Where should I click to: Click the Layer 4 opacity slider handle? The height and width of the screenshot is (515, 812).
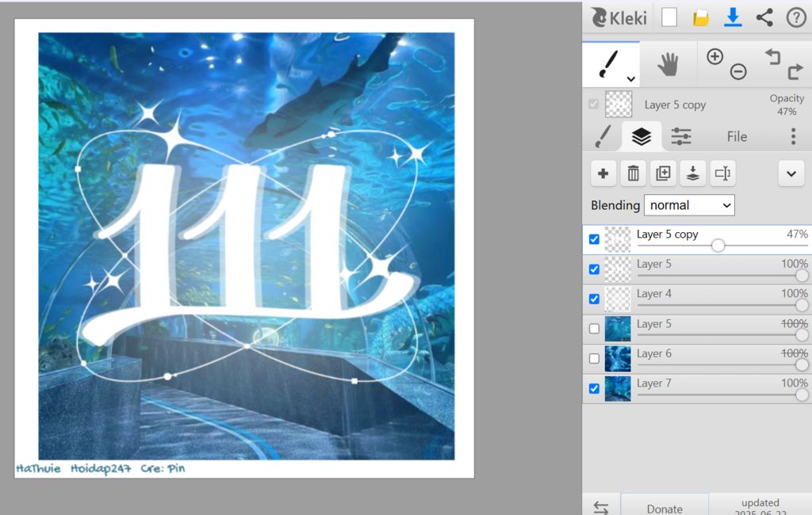(x=802, y=305)
